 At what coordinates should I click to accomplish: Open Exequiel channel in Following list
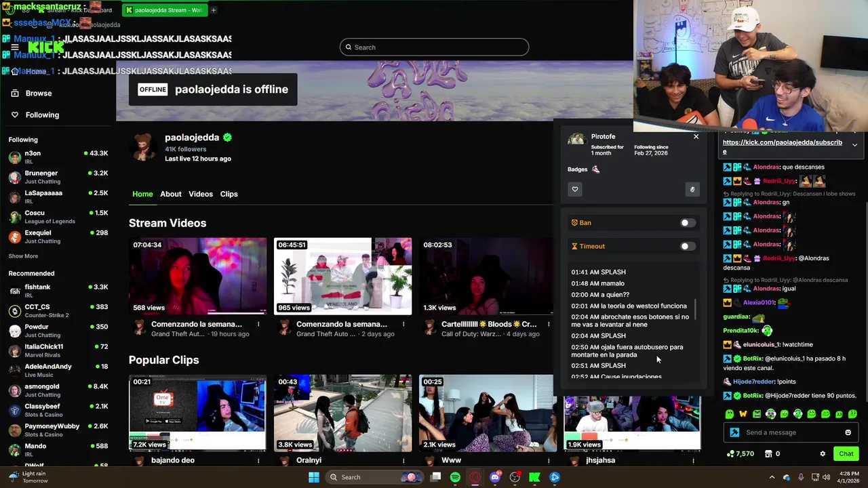58,237
